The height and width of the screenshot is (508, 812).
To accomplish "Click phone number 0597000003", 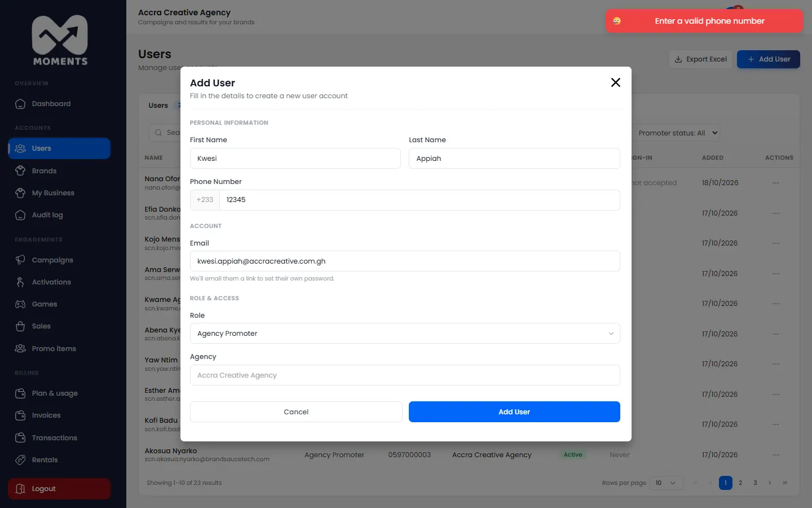I will pos(409,455).
